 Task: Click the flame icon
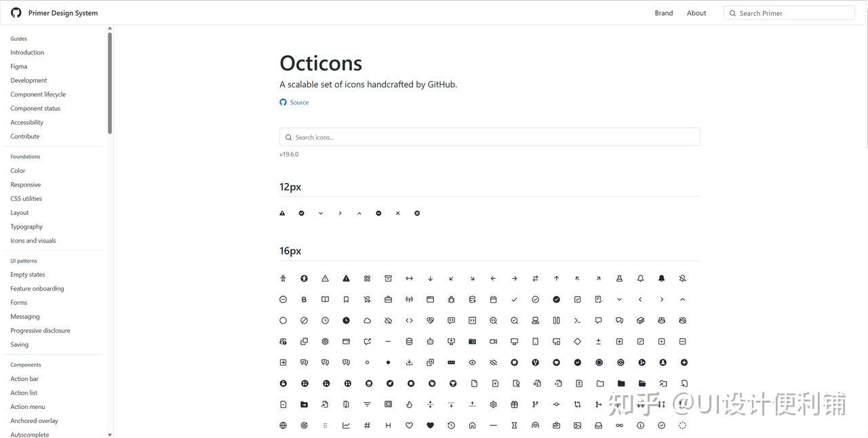click(409, 405)
